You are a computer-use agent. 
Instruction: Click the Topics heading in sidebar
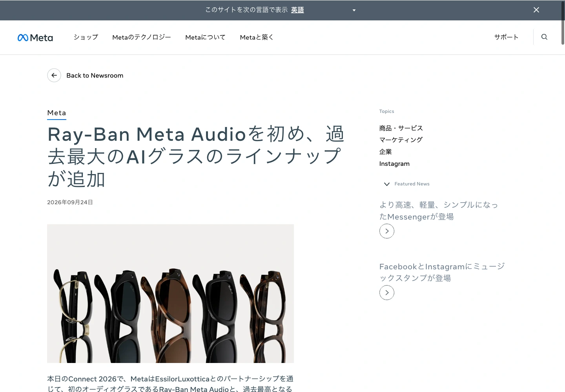tap(386, 111)
